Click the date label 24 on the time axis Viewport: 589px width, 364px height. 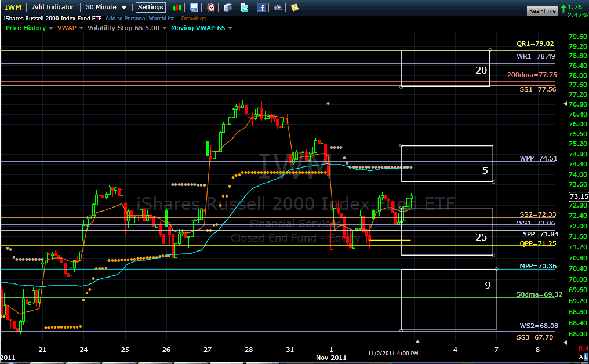click(83, 350)
